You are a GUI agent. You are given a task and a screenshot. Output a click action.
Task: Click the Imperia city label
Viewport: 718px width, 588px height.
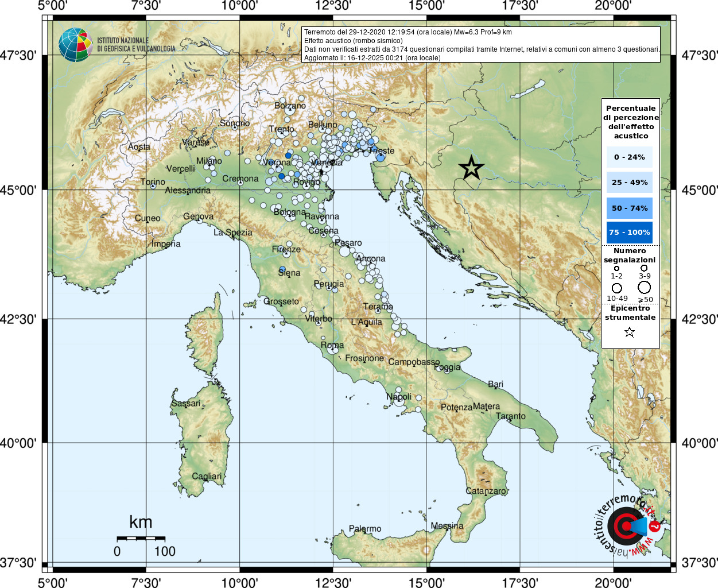point(166,243)
